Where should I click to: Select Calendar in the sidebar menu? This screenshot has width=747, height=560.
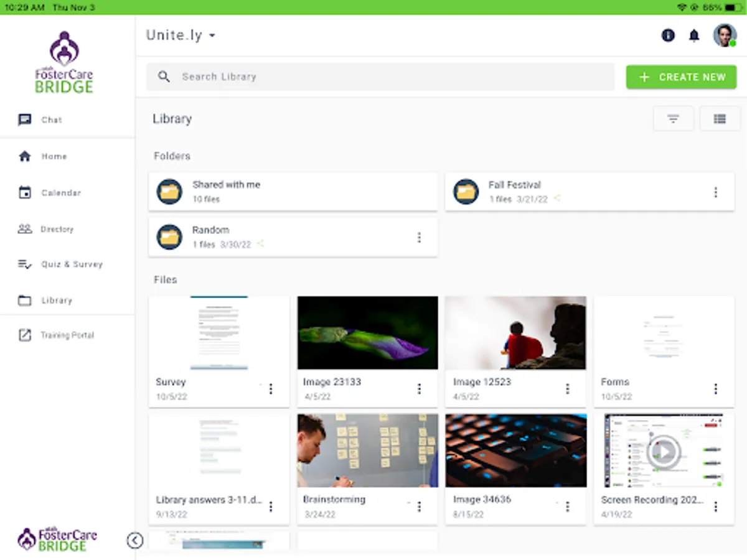pyautogui.click(x=61, y=193)
